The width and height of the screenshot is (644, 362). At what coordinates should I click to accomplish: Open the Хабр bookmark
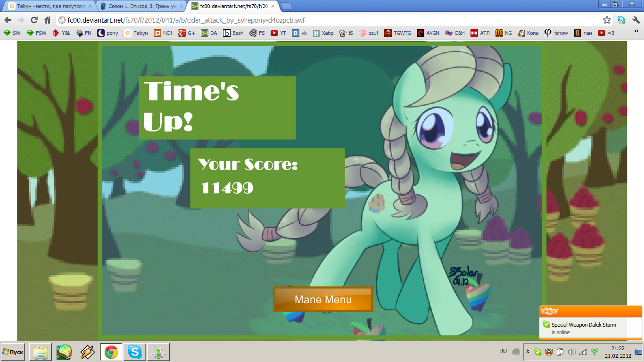(x=324, y=33)
